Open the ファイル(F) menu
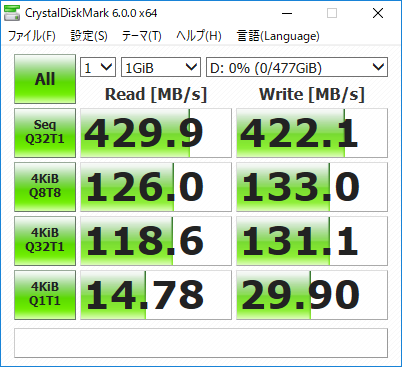 32,36
